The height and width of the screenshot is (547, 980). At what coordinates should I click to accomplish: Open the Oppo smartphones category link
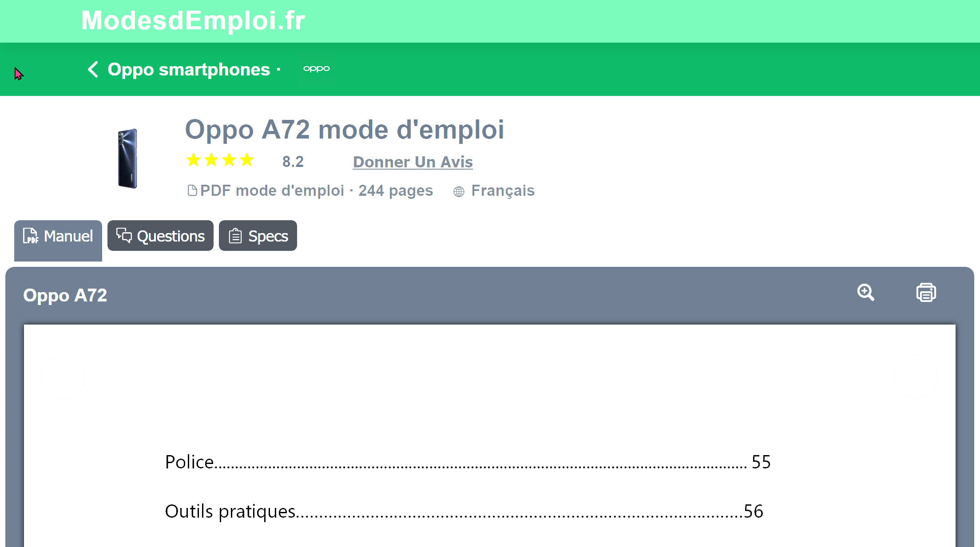click(x=189, y=70)
